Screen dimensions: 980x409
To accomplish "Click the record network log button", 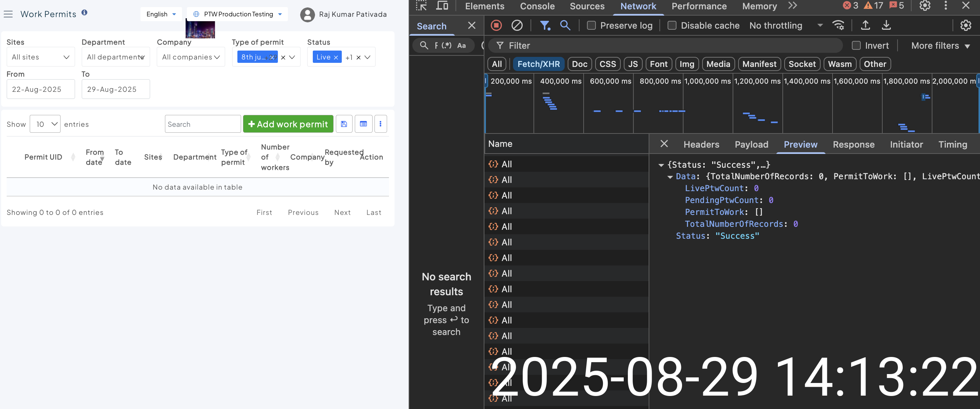I will (496, 26).
